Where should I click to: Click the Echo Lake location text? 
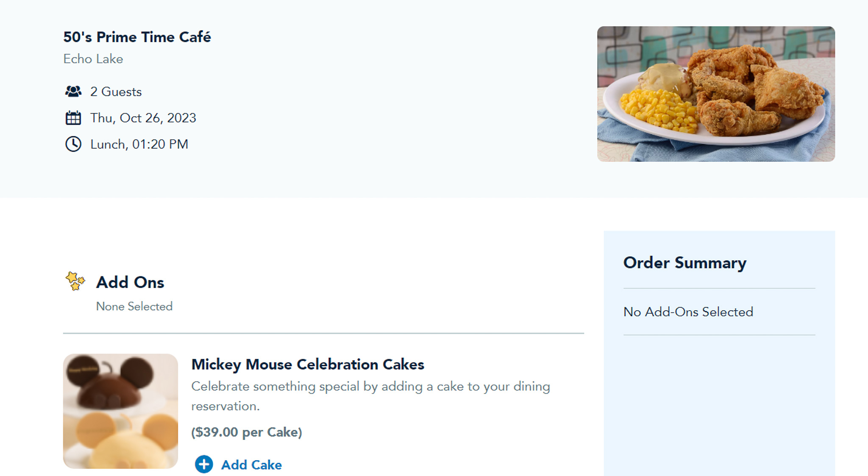93,59
